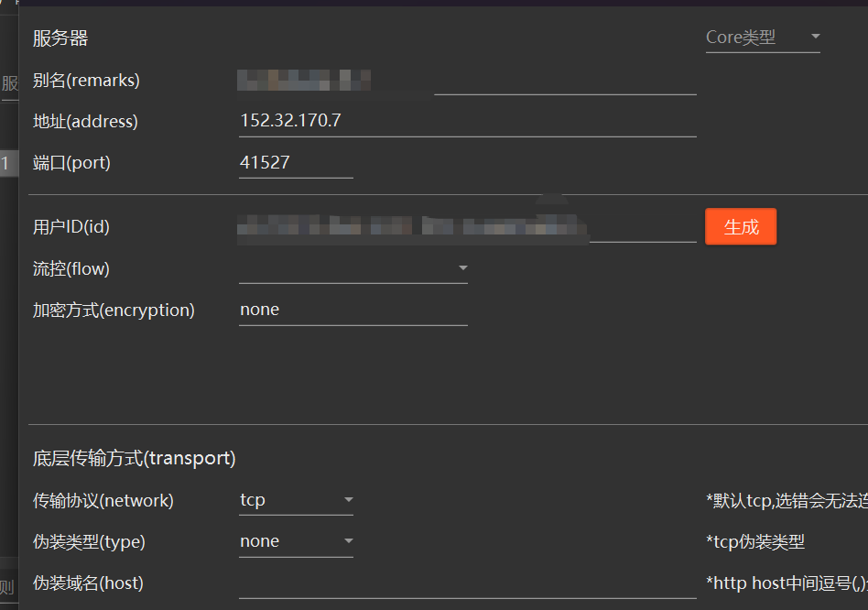Screen dimensions: 868x610
Task: Click the 流控(flow) label
Action: (x=71, y=268)
